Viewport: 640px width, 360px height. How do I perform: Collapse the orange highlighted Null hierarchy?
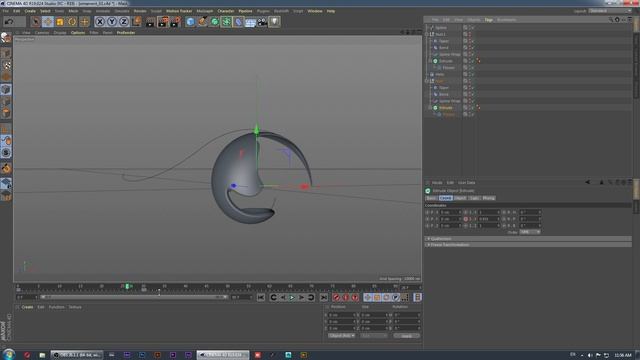coord(427,81)
